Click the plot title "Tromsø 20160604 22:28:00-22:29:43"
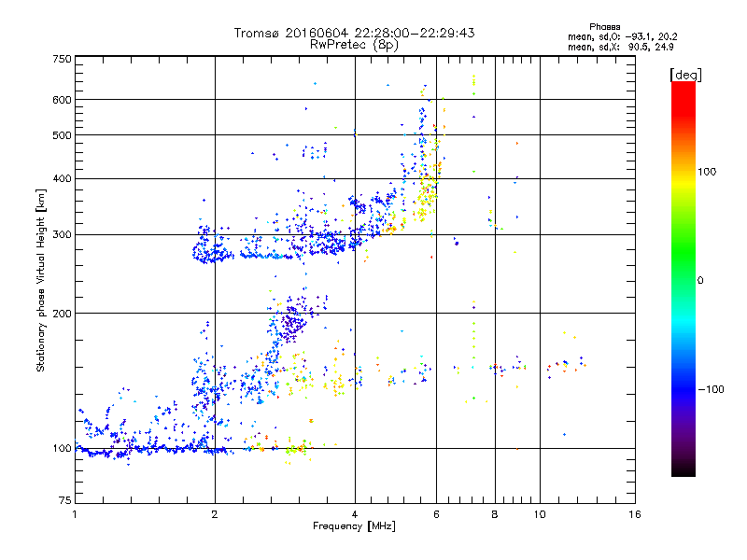 (354, 33)
